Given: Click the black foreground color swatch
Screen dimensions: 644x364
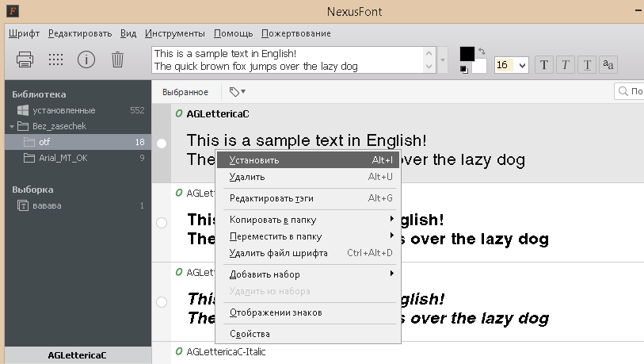Looking at the screenshot, I should pyautogui.click(x=467, y=53).
